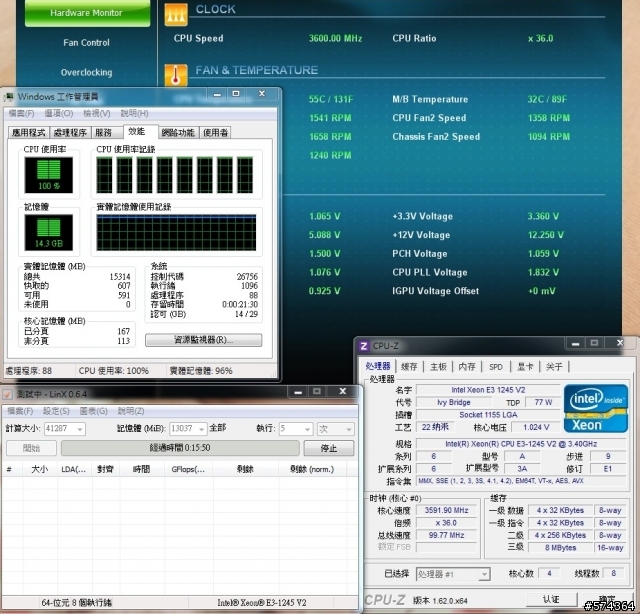Open the Hardware Monitor section
Image resolution: width=640 pixels, height=614 pixels.
pos(87,13)
